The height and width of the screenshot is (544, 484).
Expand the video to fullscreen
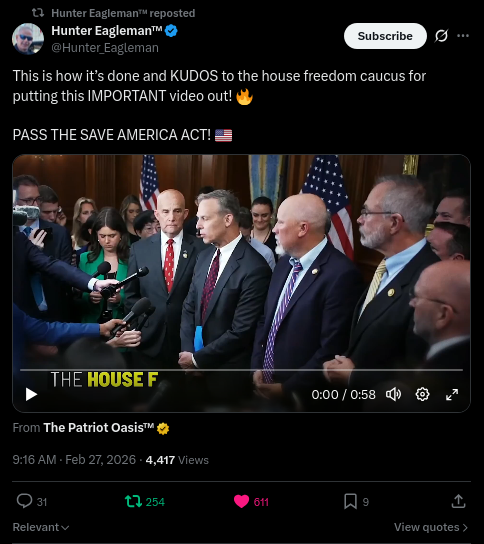452,394
